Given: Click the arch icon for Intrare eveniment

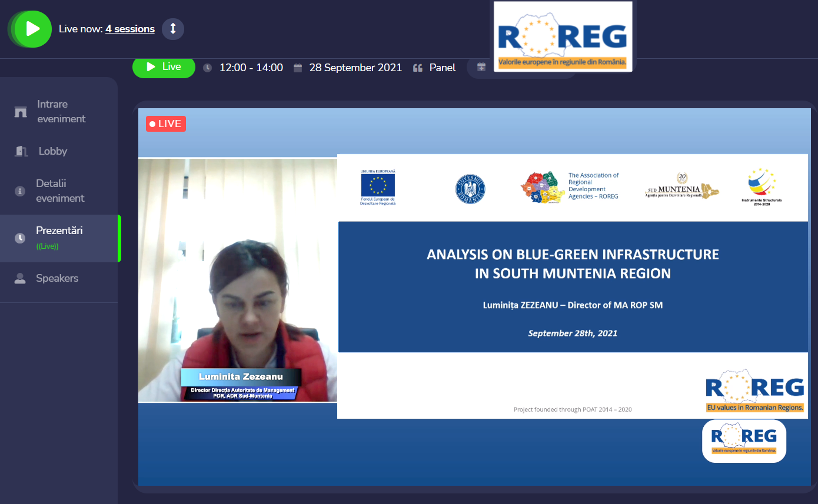Looking at the screenshot, I should pos(21,112).
